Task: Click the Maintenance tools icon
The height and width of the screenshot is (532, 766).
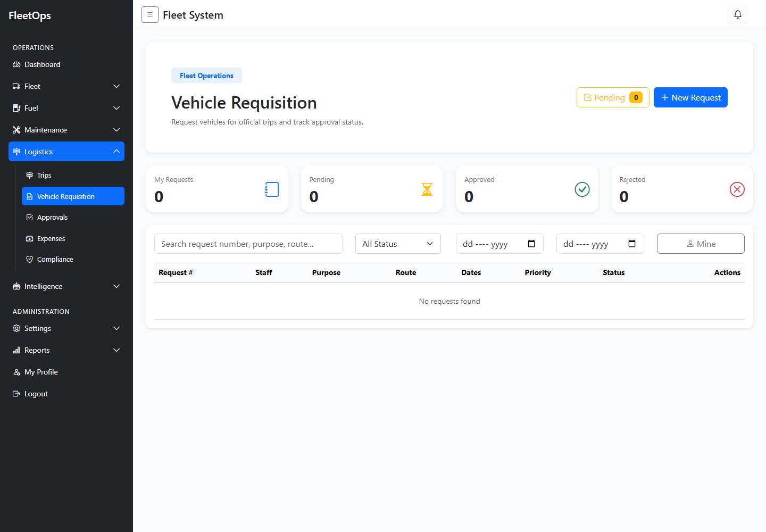Action: pos(16,130)
